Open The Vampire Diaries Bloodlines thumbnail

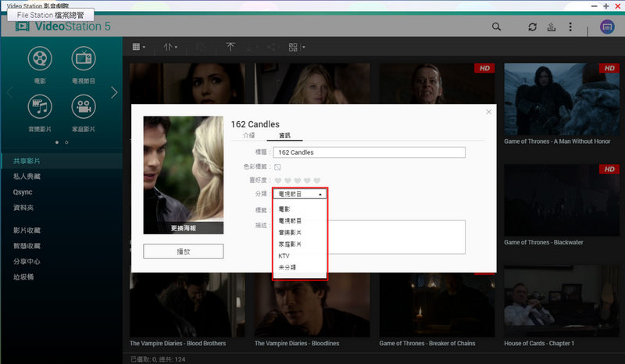[312, 305]
